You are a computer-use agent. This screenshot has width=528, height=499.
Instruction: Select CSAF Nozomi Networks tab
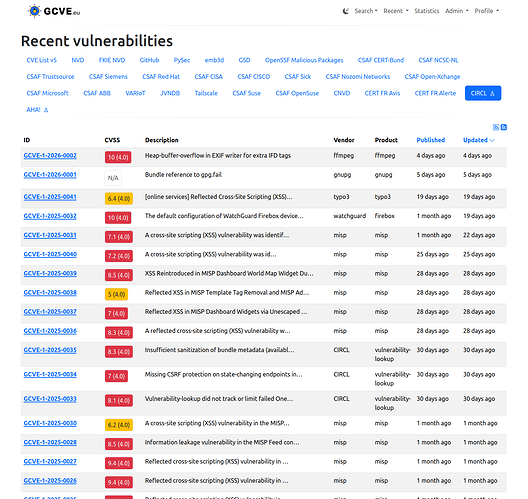click(x=358, y=77)
